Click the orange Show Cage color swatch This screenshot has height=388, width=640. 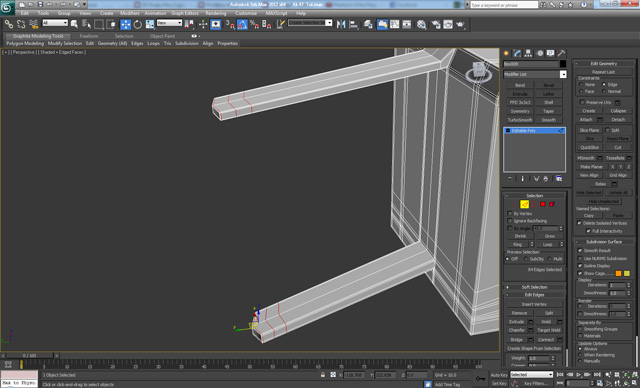pos(618,273)
